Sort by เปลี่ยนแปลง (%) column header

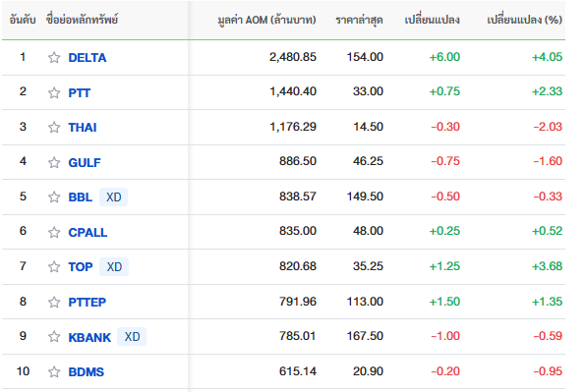(524, 20)
